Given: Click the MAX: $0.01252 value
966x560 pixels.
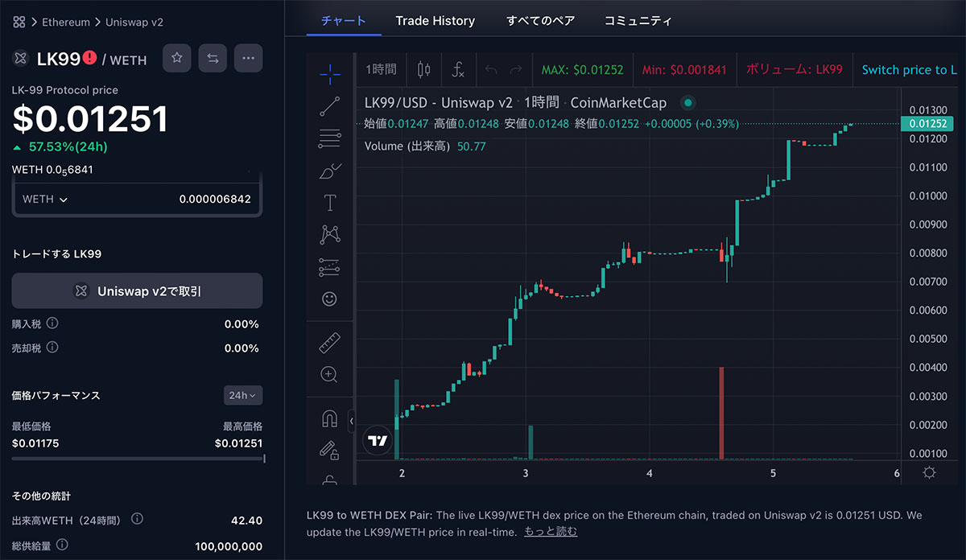Looking at the screenshot, I should click(x=583, y=70).
